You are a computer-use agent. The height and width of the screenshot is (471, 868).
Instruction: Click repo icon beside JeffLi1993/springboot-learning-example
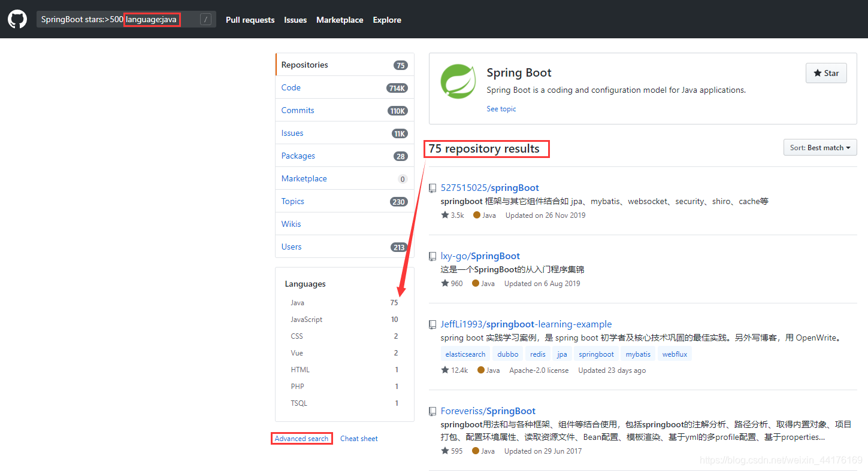(433, 324)
